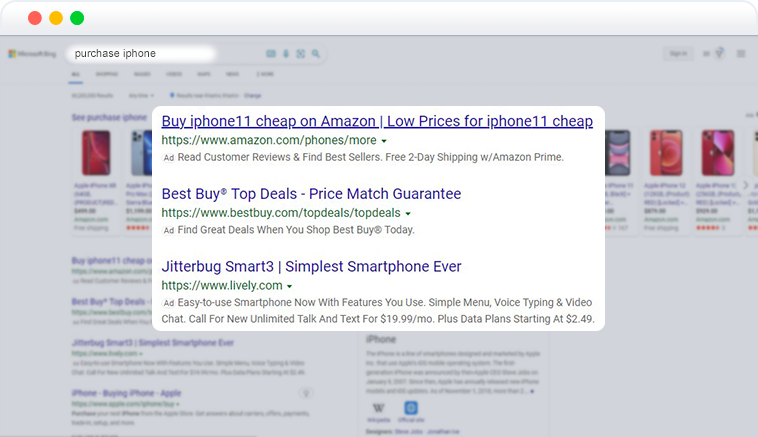This screenshot has height=437, width=758.
Task: Click https://www.bestbuy.com/topdeals/topdeals URL
Action: click(281, 213)
